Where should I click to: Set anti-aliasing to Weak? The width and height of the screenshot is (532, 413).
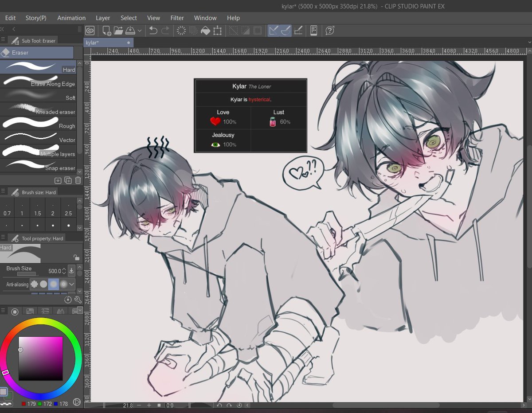[x=43, y=284]
